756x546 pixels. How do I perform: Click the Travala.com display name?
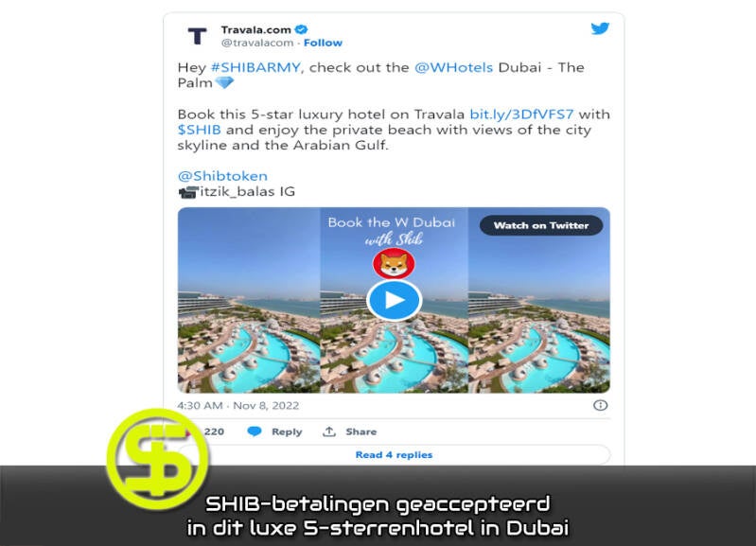tap(256, 30)
